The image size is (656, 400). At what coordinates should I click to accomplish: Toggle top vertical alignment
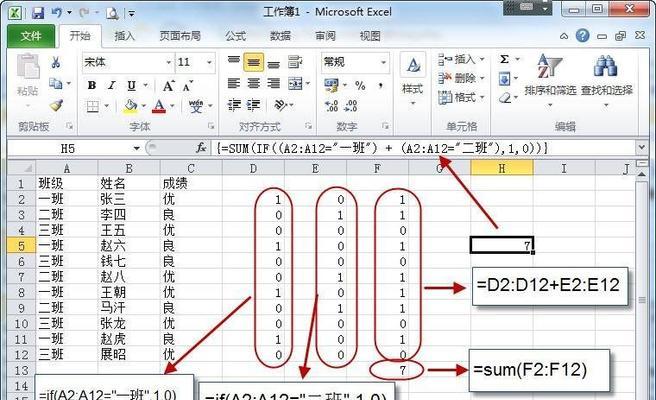tap(233, 62)
